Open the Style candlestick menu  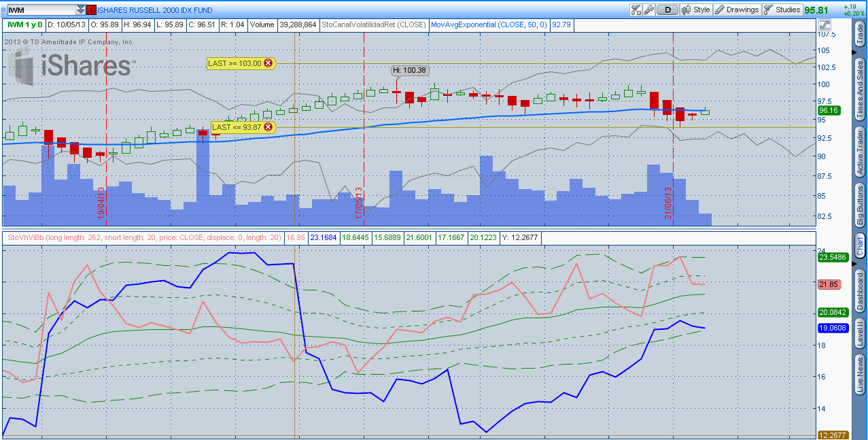[695, 10]
